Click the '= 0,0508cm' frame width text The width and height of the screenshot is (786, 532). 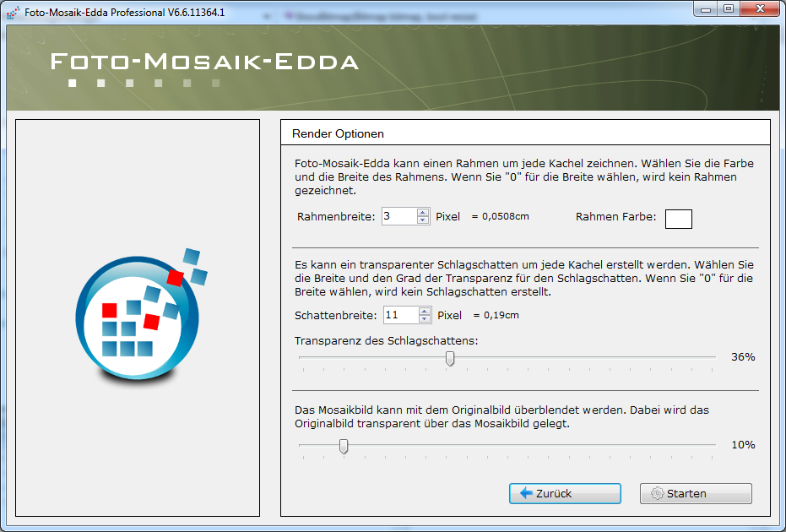pos(501,217)
